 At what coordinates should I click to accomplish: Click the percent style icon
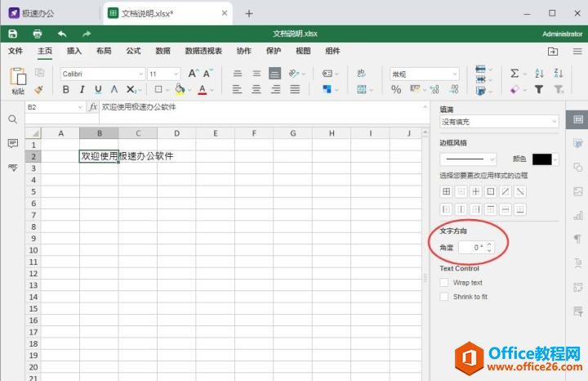(396, 89)
